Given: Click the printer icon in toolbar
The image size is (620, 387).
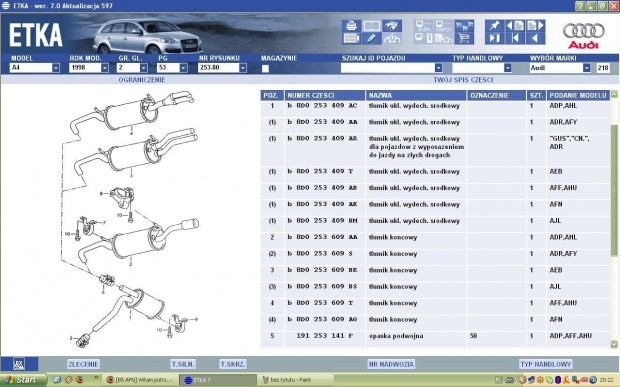Looking at the screenshot, I should pos(351,26).
